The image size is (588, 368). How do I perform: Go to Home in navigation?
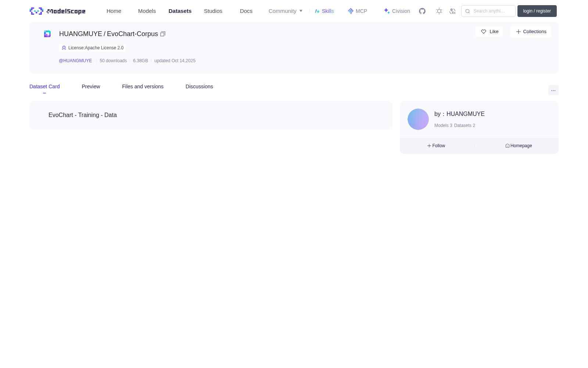tap(114, 11)
